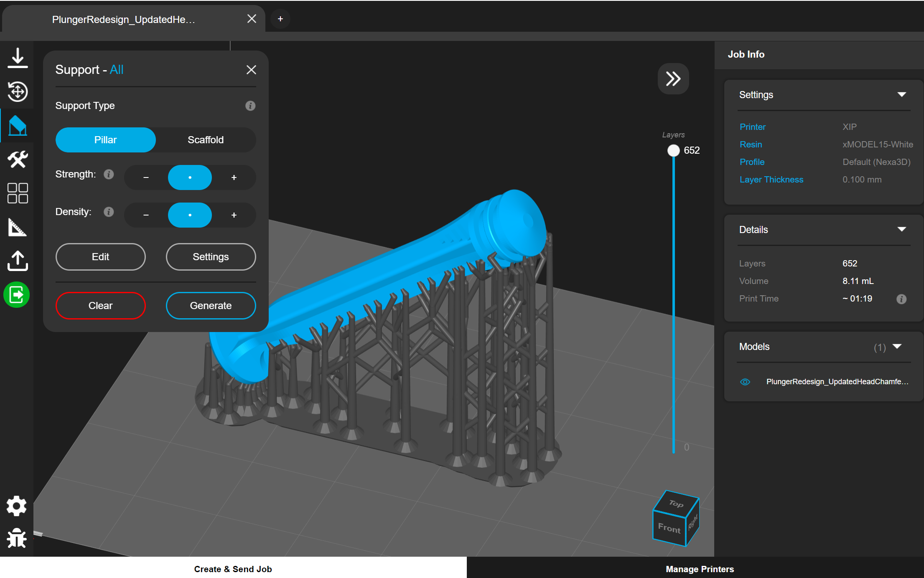Select Pillar support type

[106, 140]
